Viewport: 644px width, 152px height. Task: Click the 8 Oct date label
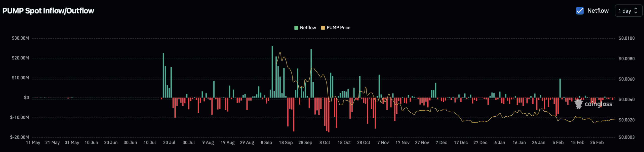(325, 142)
